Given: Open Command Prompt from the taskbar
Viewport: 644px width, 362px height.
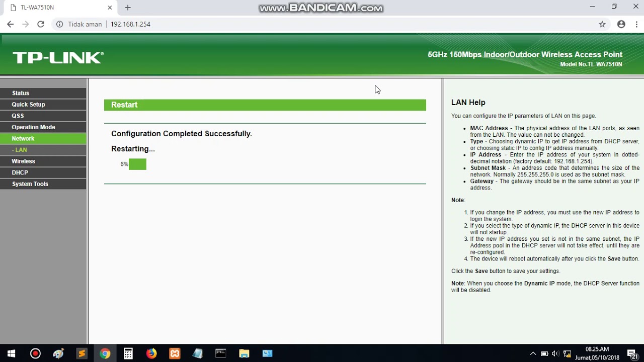Looking at the screenshot, I should click(221, 353).
